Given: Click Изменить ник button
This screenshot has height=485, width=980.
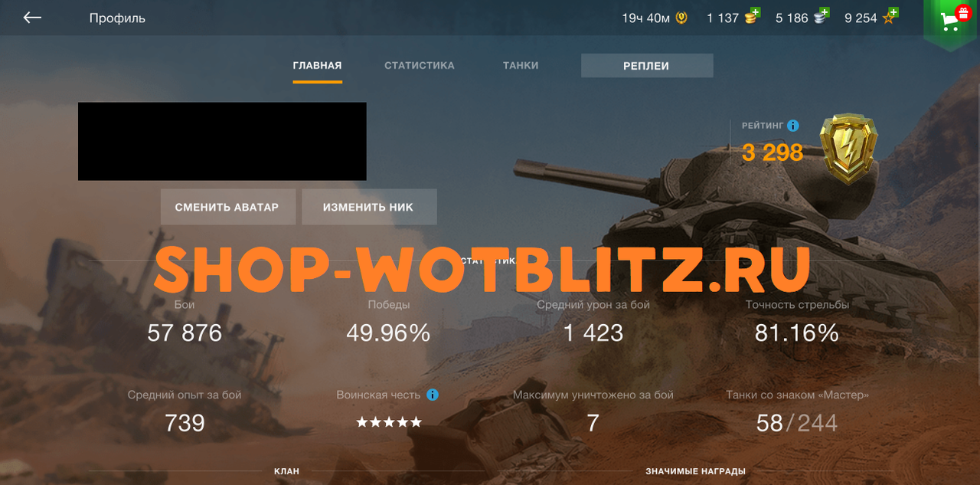Looking at the screenshot, I should click(x=369, y=207).
